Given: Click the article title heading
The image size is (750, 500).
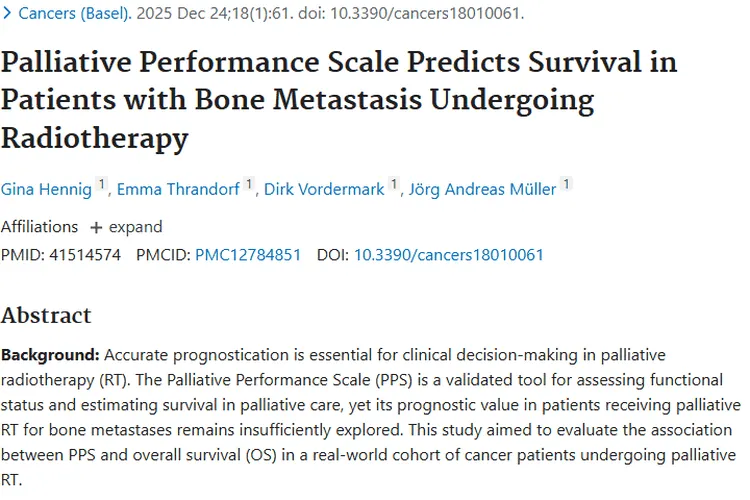Looking at the screenshot, I should point(338,100).
